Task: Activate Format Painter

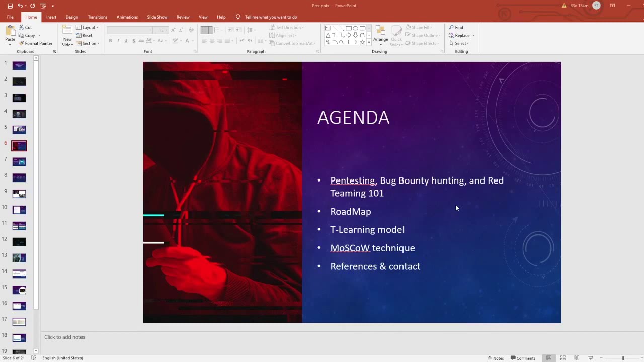Action: click(36, 43)
